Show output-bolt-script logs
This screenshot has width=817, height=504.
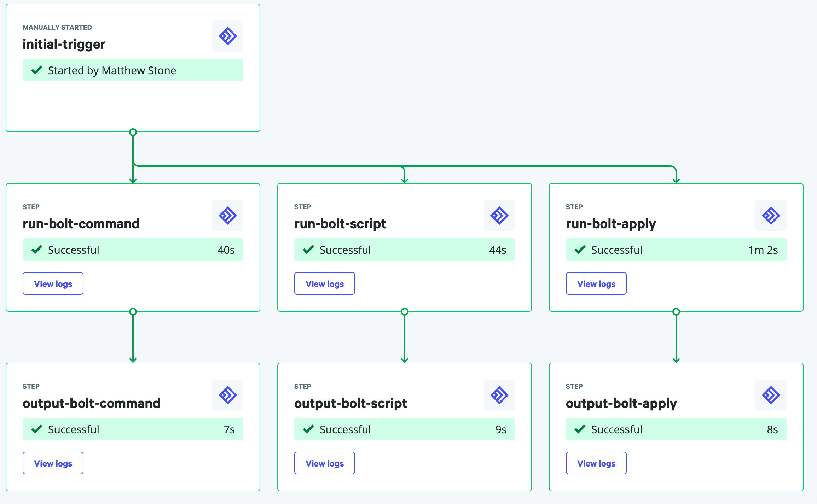coord(324,463)
